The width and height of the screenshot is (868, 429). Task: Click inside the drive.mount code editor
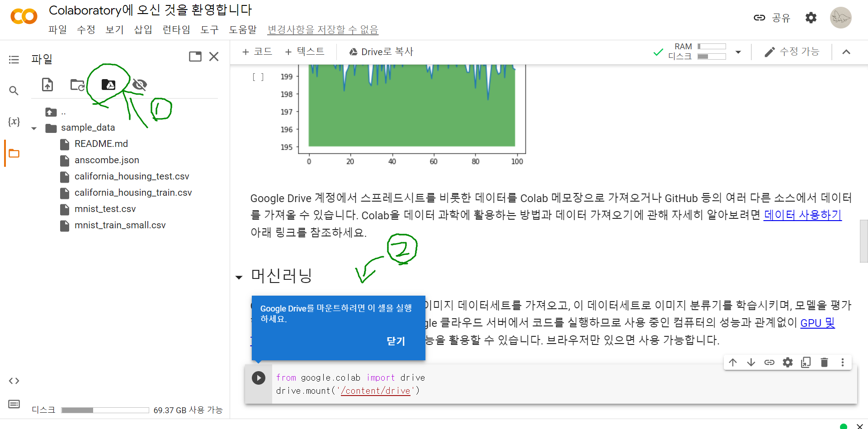564,384
